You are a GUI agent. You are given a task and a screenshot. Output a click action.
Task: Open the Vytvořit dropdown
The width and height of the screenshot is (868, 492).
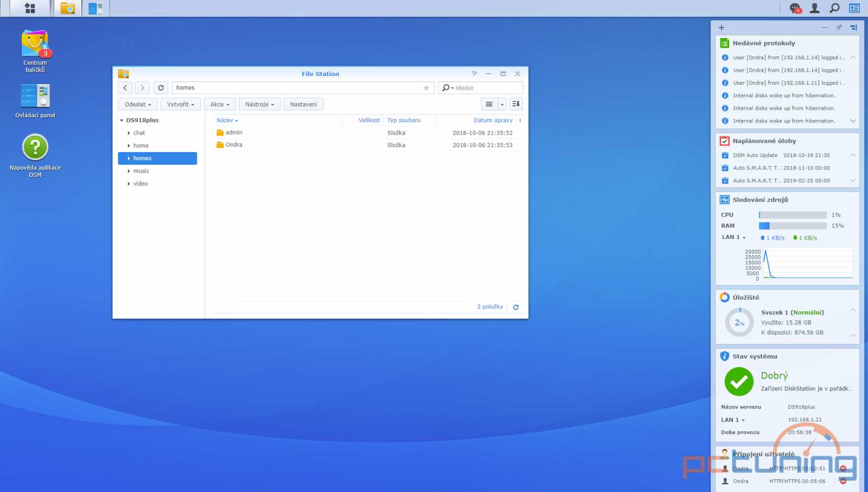pos(181,104)
